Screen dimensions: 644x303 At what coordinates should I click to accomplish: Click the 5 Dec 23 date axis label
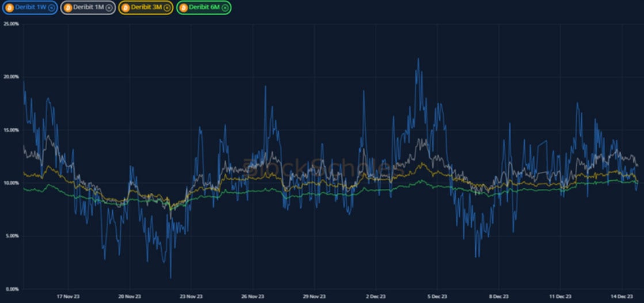437,296
